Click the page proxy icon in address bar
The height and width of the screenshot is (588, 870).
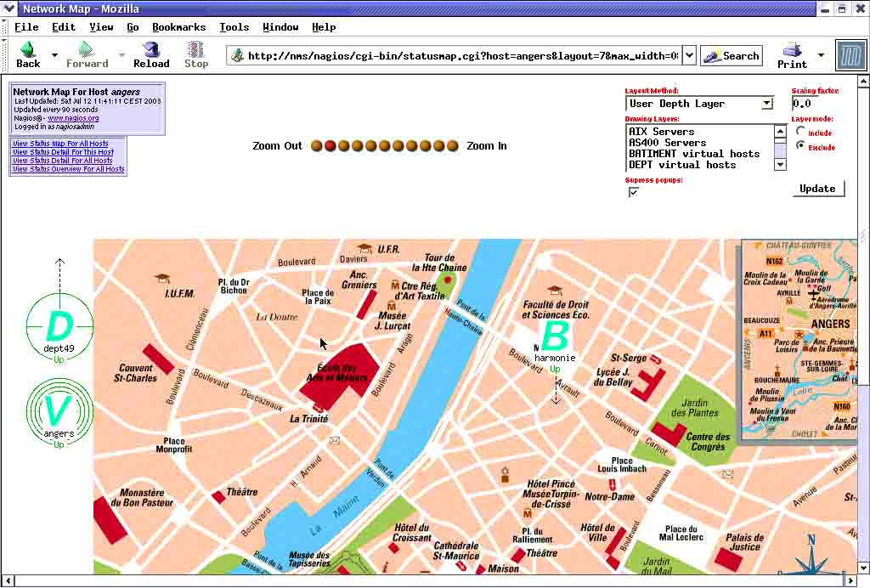pos(238,55)
